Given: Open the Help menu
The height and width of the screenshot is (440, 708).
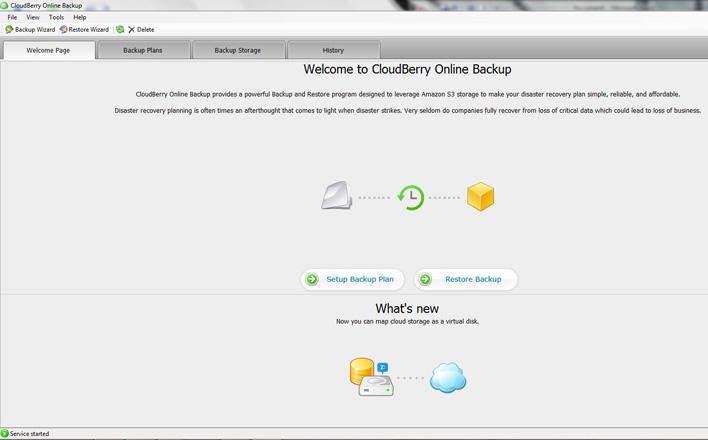Looking at the screenshot, I should [79, 17].
